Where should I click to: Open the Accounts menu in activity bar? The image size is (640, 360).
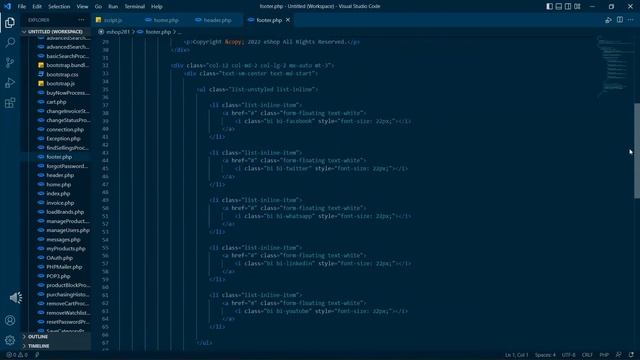10,320
